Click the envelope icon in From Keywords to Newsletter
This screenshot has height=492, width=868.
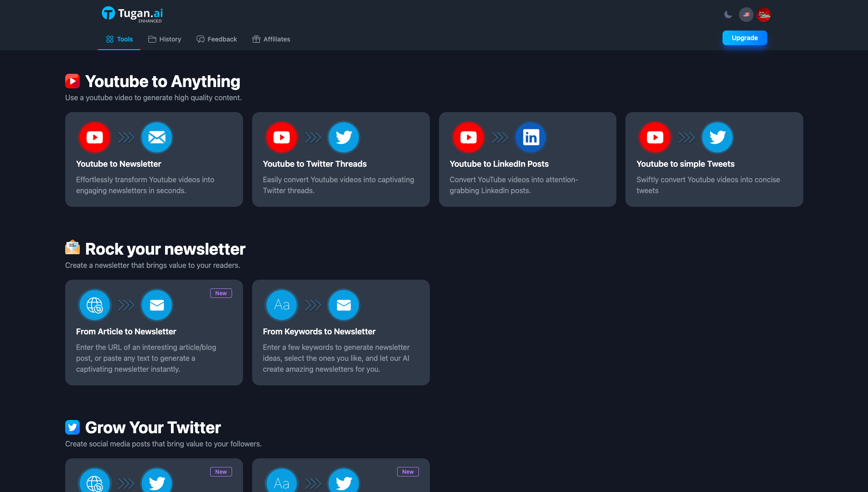point(344,305)
